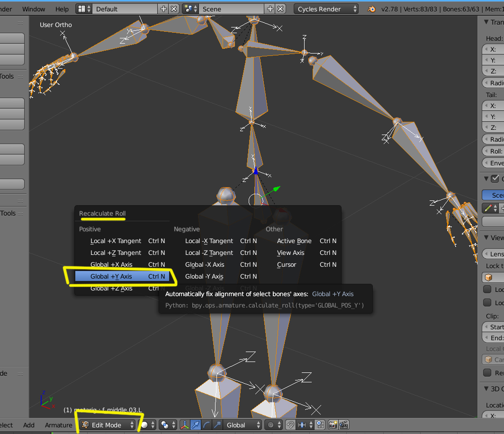Open the Edit Mode dropdown
This screenshot has width=504, height=434.
click(x=108, y=425)
